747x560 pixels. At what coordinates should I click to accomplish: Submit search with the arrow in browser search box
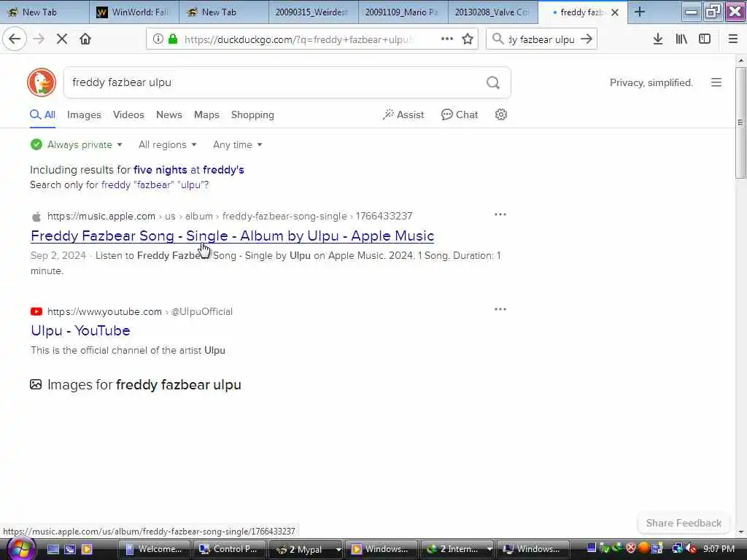click(587, 39)
